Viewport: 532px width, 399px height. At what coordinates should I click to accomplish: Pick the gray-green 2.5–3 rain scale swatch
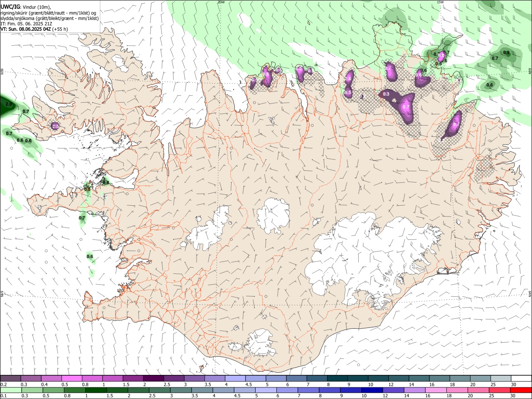160,390
